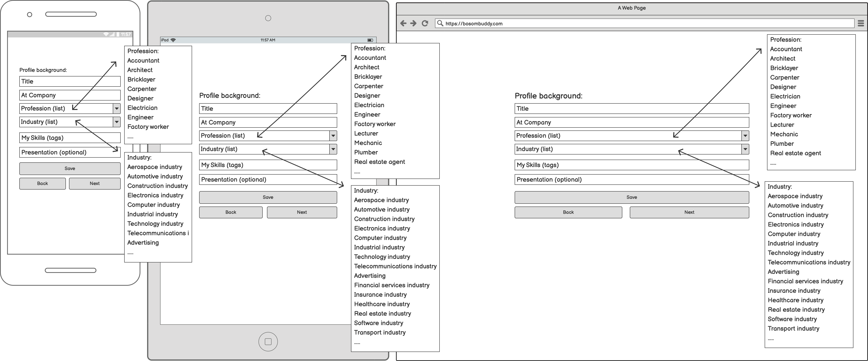Screen dimensions: 868x361
Task: Click the Save button on the phone screen
Action: pos(70,168)
